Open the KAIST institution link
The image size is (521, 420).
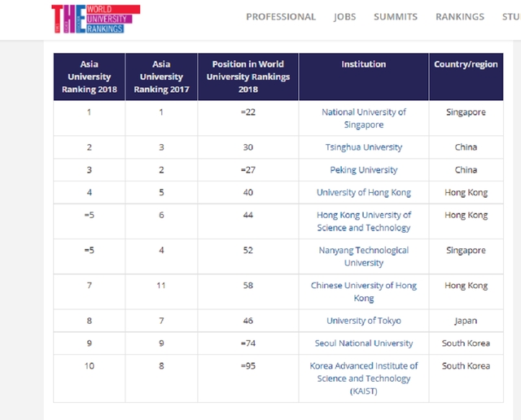click(x=364, y=378)
